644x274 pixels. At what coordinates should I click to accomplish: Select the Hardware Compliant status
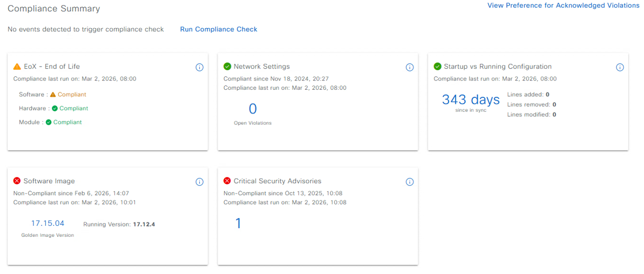point(70,109)
